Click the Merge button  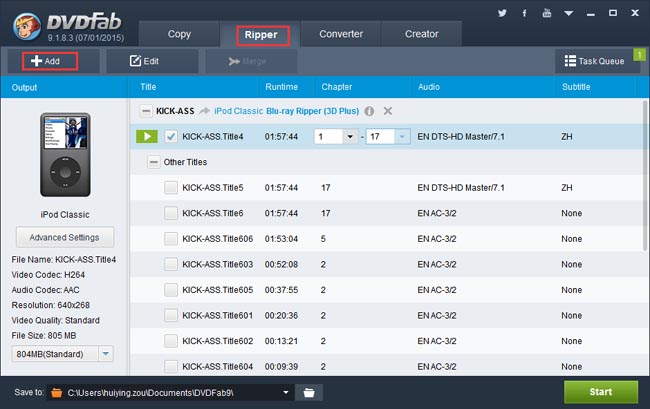click(x=251, y=61)
